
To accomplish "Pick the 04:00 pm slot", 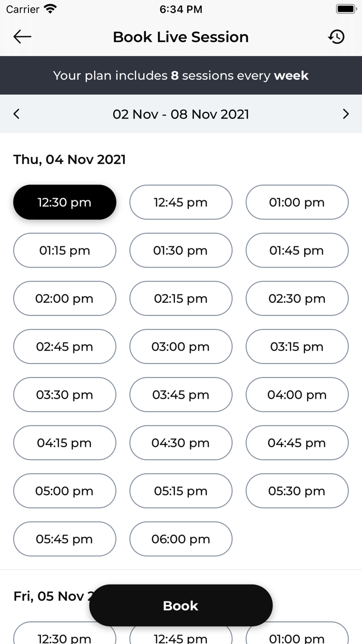I will (297, 394).
